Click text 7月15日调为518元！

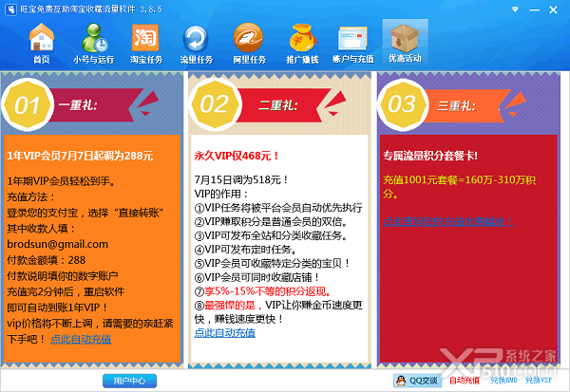(x=241, y=179)
